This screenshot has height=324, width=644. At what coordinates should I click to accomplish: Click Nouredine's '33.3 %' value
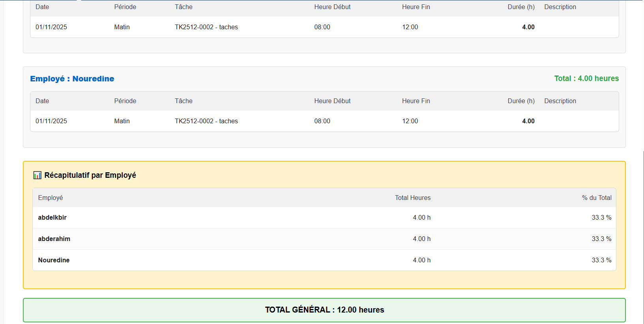click(x=601, y=260)
